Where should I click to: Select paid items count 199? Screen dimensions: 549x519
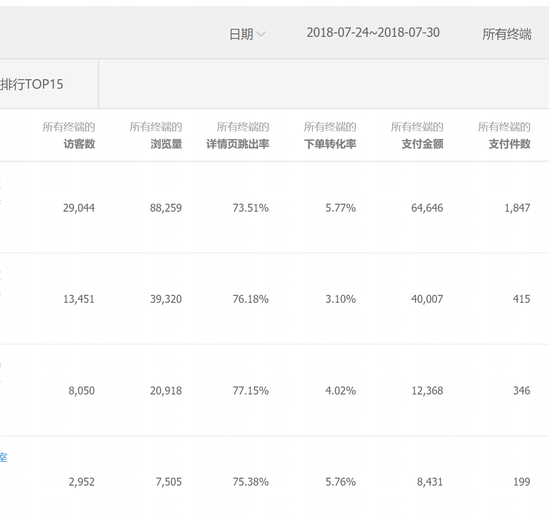click(x=522, y=482)
